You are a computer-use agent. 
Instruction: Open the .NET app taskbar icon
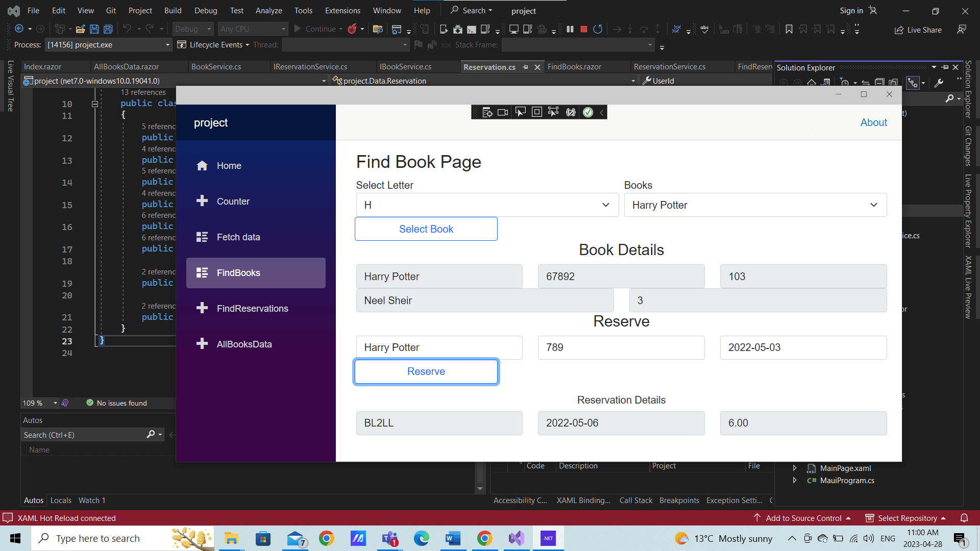(x=548, y=538)
